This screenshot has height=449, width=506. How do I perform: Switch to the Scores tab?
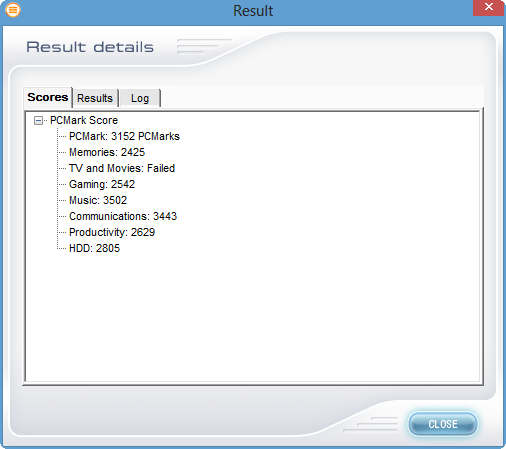point(48,97)
